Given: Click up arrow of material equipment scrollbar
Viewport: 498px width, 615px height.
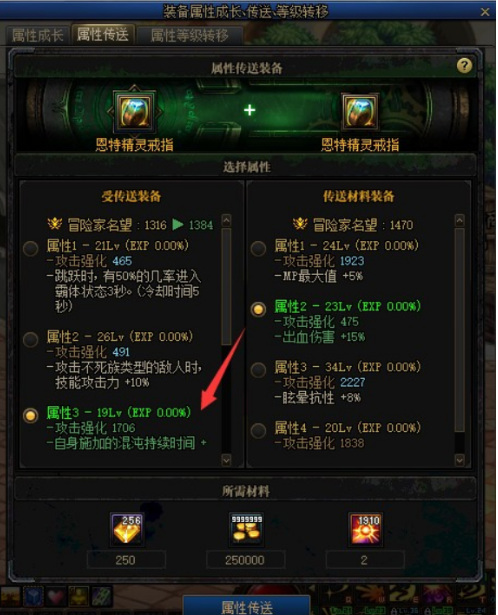Looking at the screenshot, I should pyautogui.click(x=460, y=220).
